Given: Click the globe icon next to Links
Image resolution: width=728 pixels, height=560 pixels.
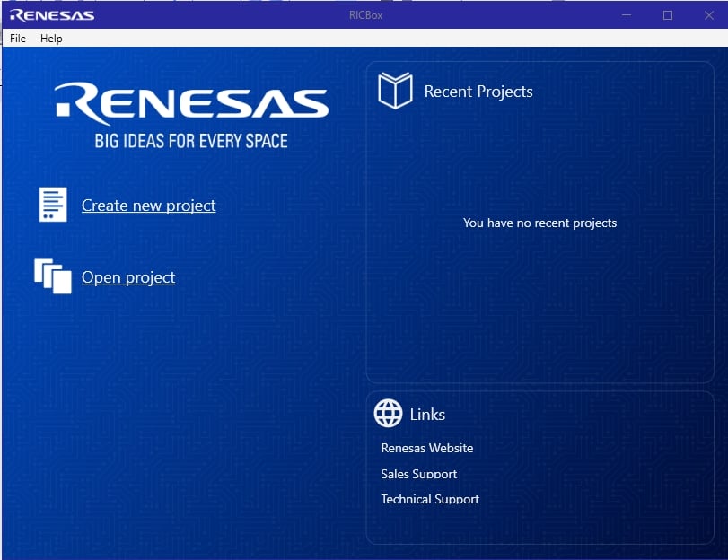Looking at the screenshot, I should pos(388,414).
